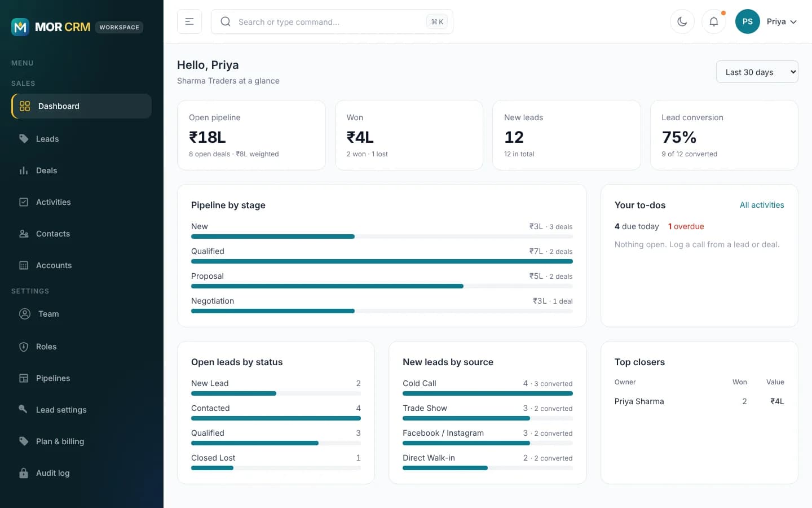Click the 4 due today text
Viewport: 812px width, 508px height.
click(637, 226)
